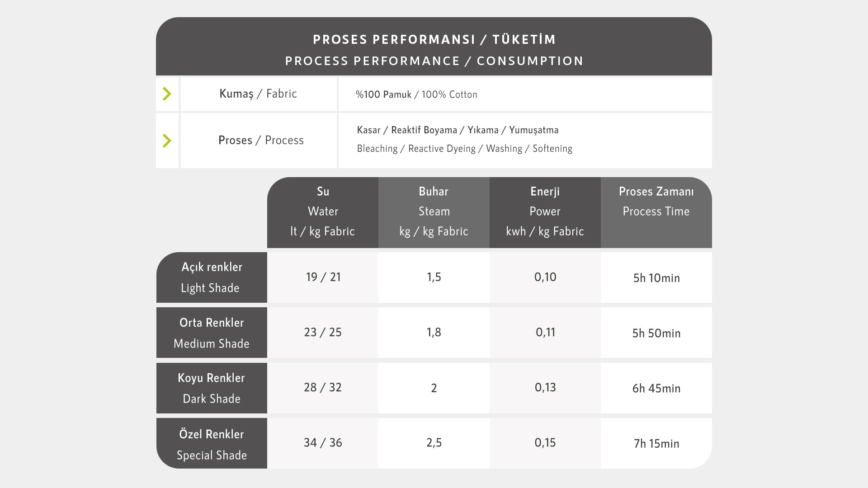The height and width of the screenshot is (488, 868).
Task: Click the Su Water column header
Action: tap(323, 211)
